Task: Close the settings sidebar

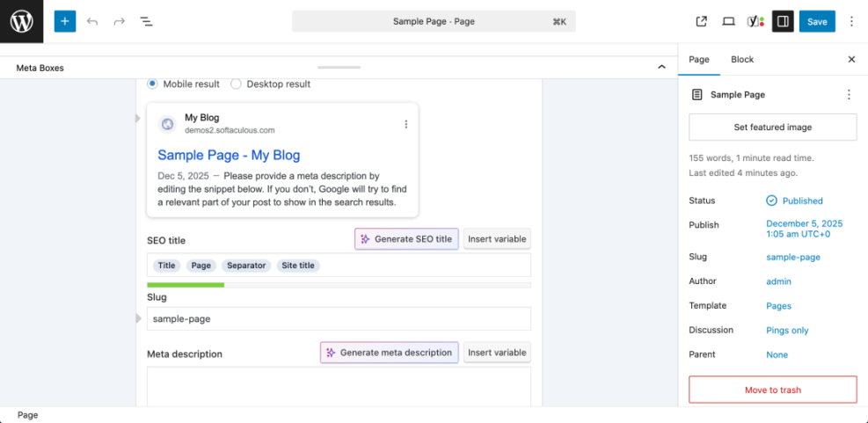Action: tap(851, 59)
